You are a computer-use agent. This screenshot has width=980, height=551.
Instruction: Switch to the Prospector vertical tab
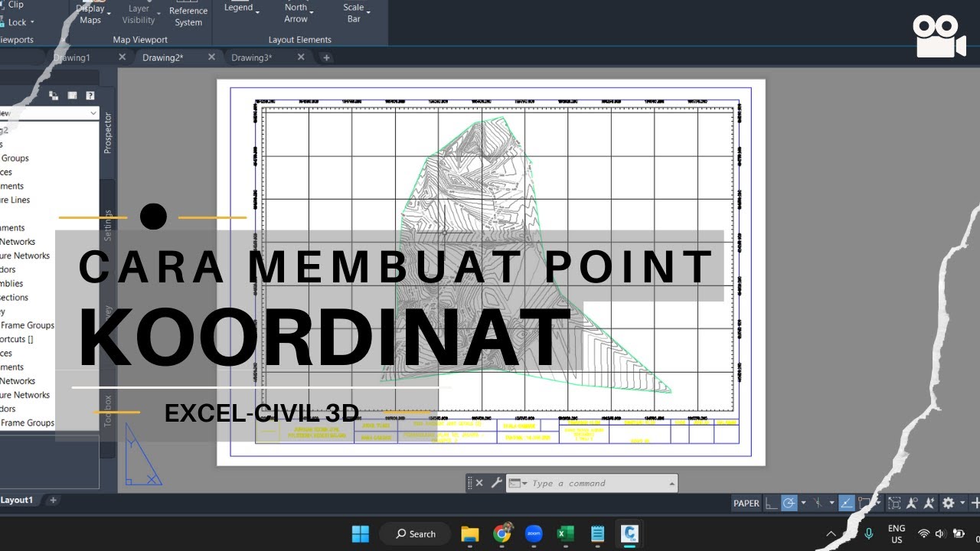coord(108,132)
